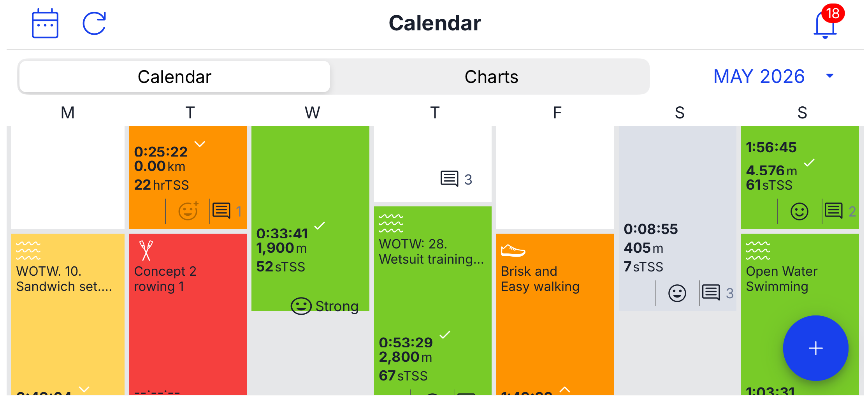Collapse chevron at bottom of Friday walking card
Screen dimensions: 868x398
point(565,389)
